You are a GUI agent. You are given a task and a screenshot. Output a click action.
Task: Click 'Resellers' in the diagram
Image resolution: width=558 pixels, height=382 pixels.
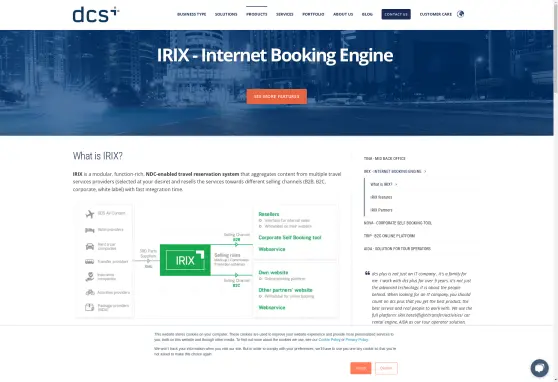pos(269,214)
